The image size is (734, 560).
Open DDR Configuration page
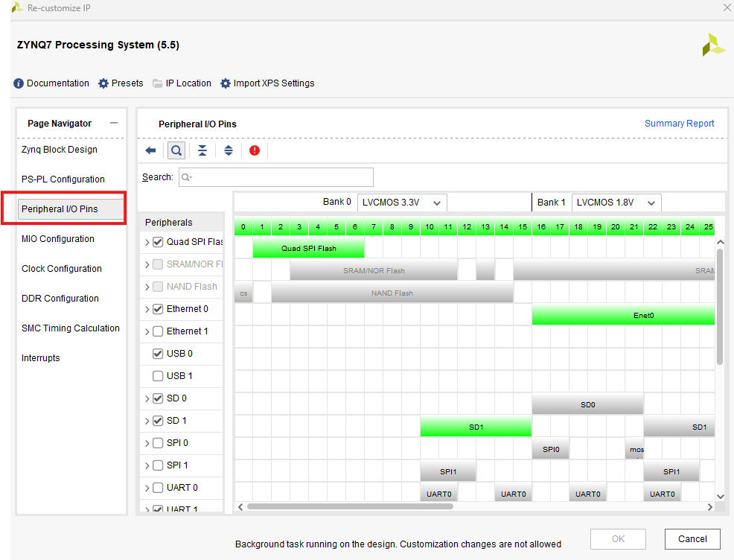click(x=60, y=299)
